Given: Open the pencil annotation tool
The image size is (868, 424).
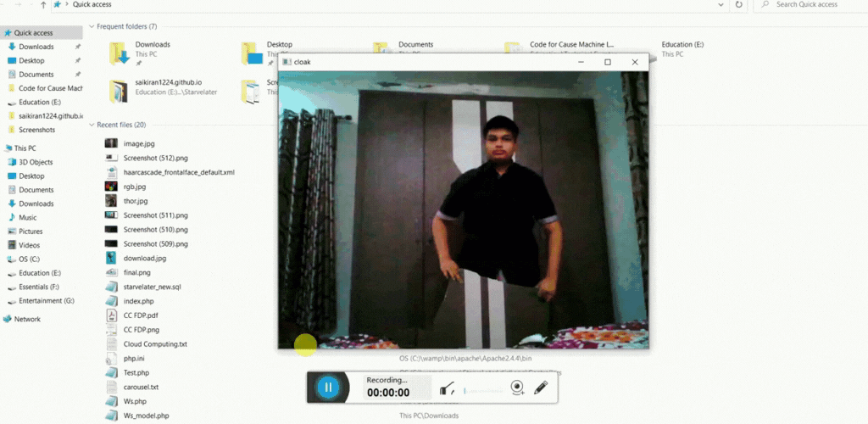Looking at the screenshot, I should pos(541,388).
